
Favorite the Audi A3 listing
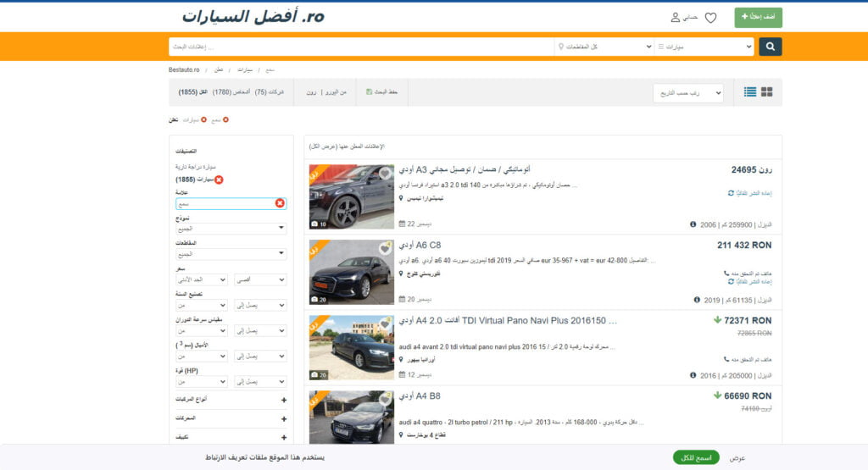coord(385,174)
